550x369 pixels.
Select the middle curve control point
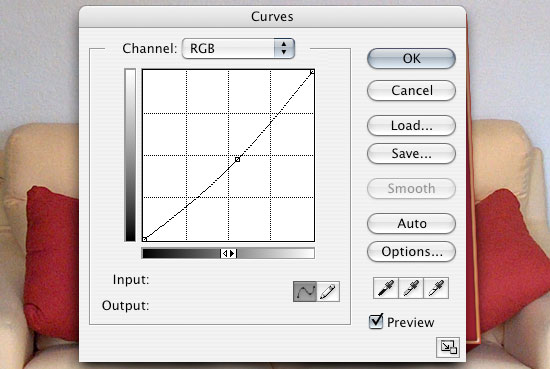pos(237,159)
